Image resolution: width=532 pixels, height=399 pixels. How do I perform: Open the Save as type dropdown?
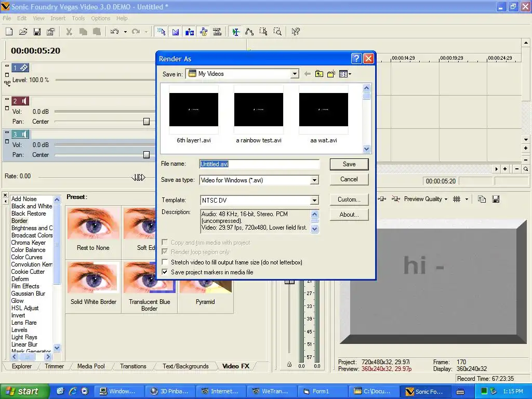(314, 180)
